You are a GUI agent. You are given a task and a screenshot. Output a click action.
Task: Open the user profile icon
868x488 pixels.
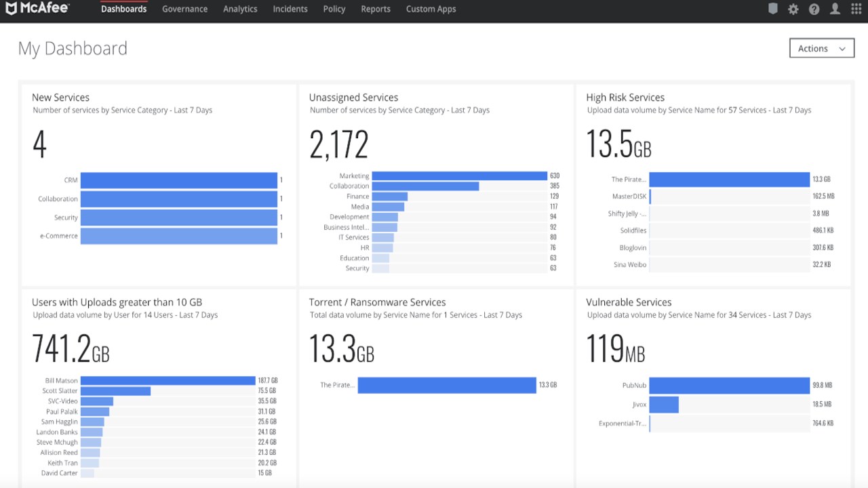click(x=835, y=9)
